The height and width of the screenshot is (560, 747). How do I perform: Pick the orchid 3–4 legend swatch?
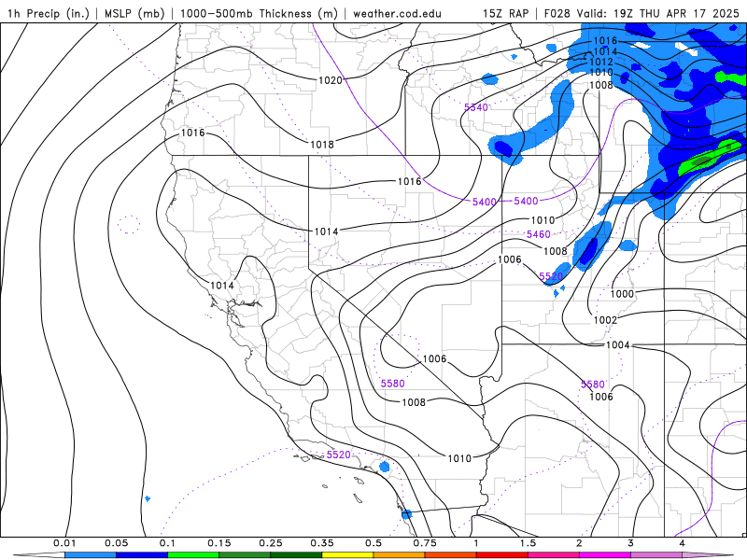coord(656,555)
